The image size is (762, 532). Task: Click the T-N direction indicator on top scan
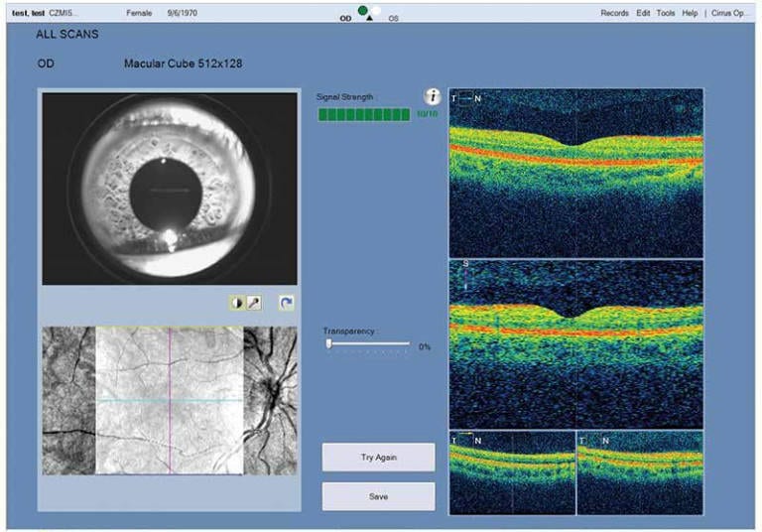pos(465,98)
